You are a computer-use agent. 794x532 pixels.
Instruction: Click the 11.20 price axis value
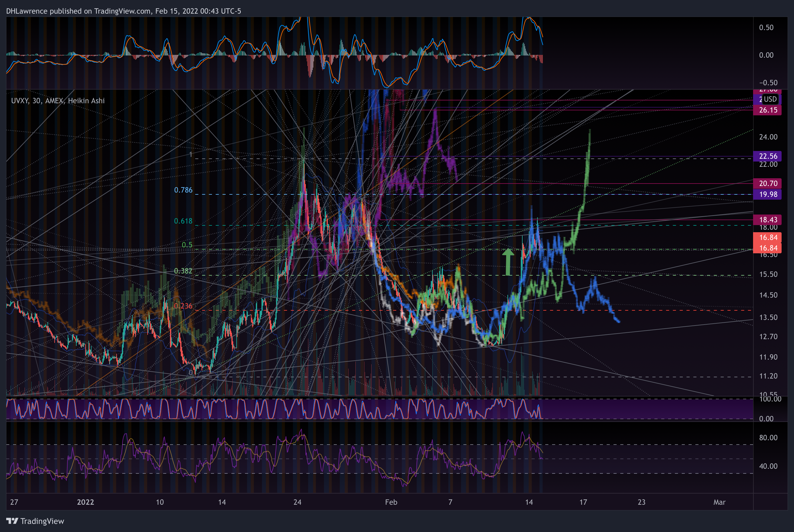768,376
